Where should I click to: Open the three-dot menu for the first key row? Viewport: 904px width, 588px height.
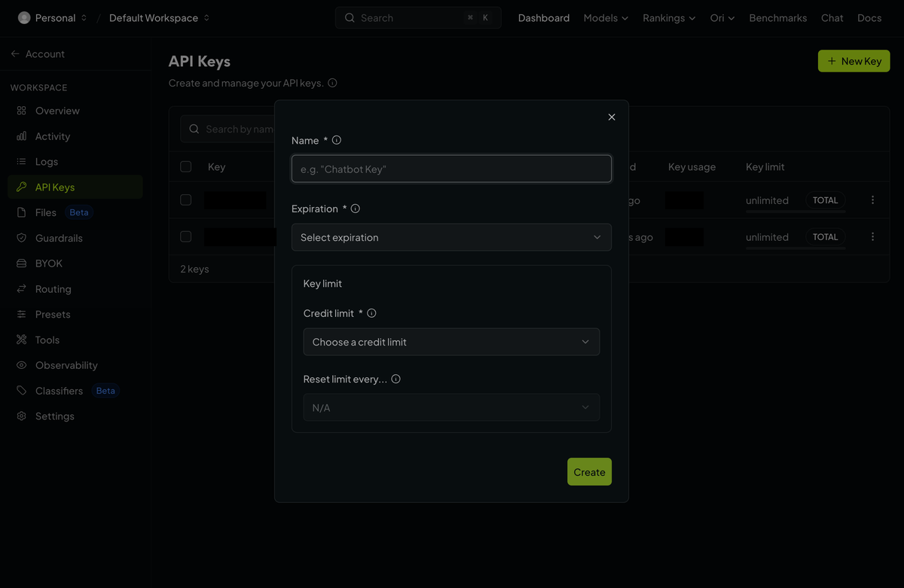point(872,200)
